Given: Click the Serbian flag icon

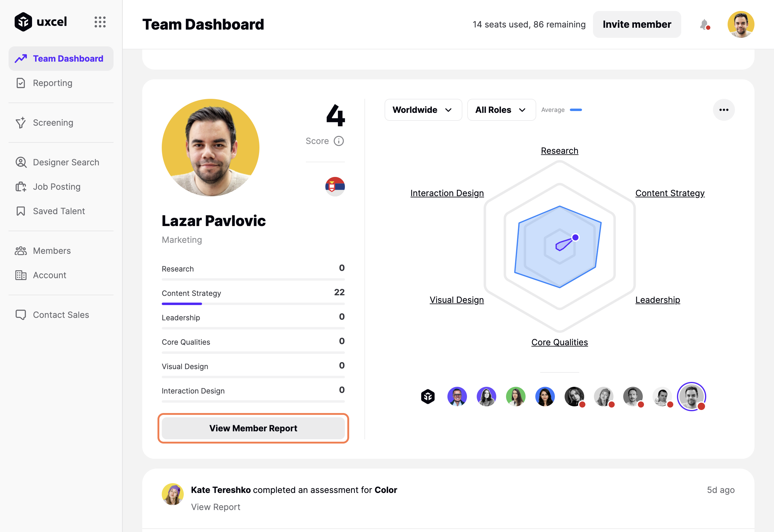Looking at the screenshot, I should 335,186.
